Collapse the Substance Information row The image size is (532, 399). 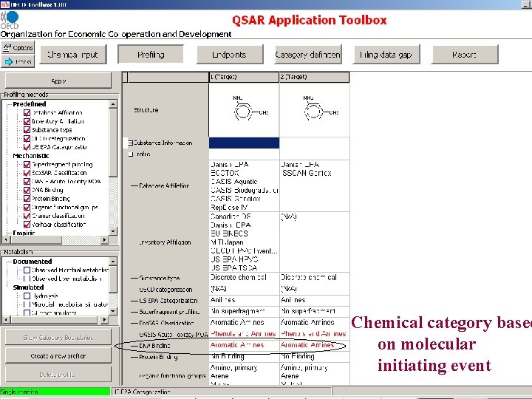(x=131, y=143)
